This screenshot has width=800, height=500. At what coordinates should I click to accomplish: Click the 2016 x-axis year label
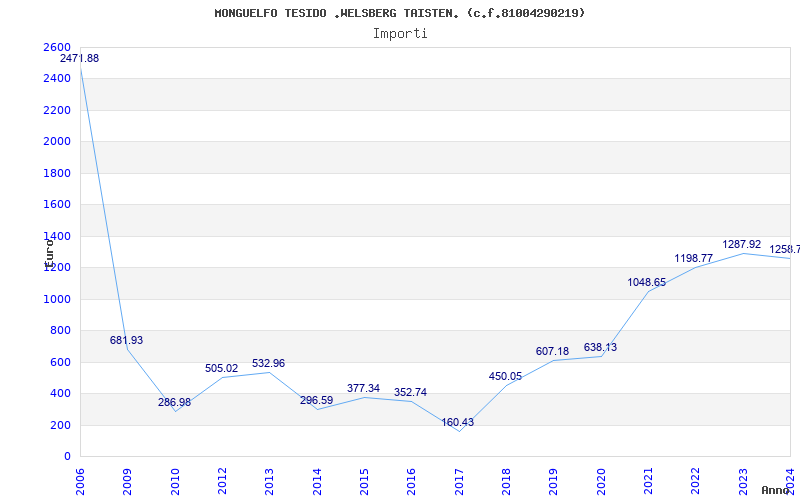(411, 482)
